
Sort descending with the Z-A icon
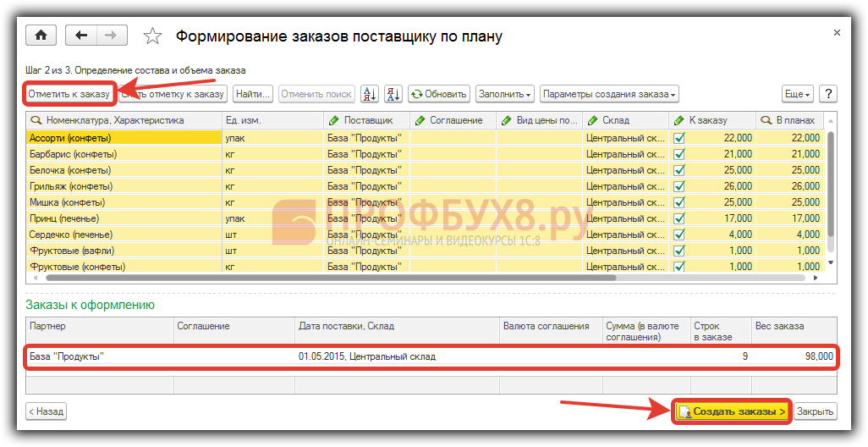[x=393, y=94]
